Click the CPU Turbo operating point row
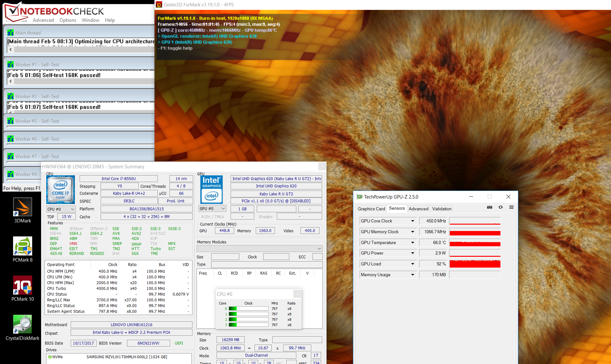The height and width of the screenshot is (364, 611). click(x=118, y=289)
